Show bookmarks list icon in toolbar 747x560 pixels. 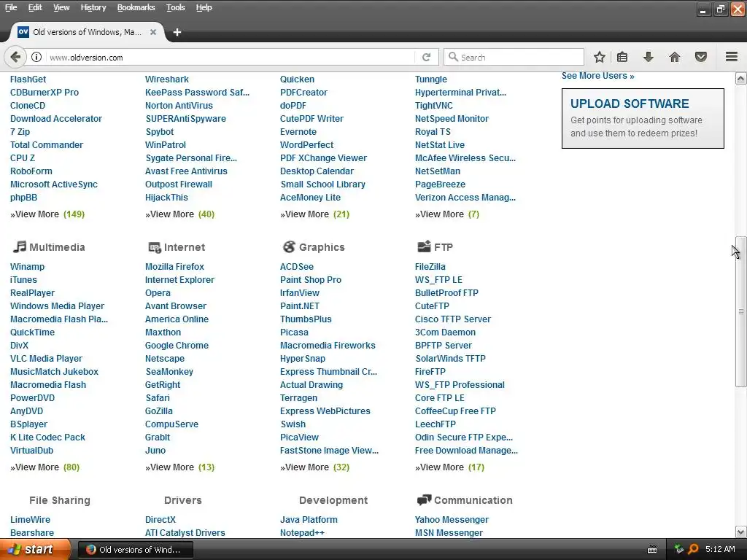tap(622, 57)
